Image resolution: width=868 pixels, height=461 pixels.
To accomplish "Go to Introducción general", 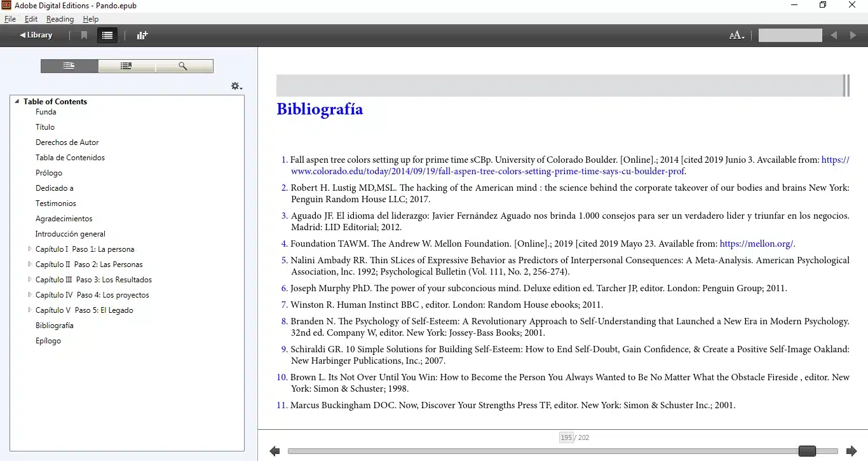I will pyautogui.click(x=71, y=234).
